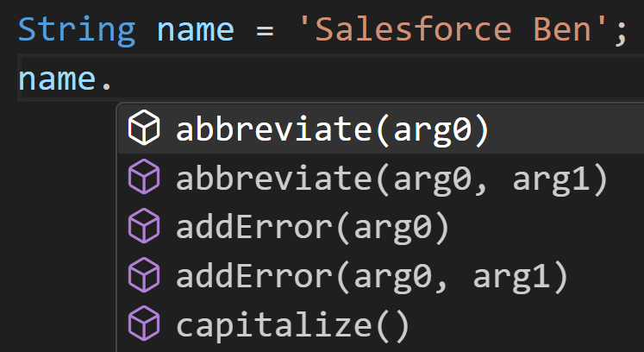Select the addError(arg0, arg1) suggestion
The width and height of the screenshot is (644, 352).
(381, 276)
